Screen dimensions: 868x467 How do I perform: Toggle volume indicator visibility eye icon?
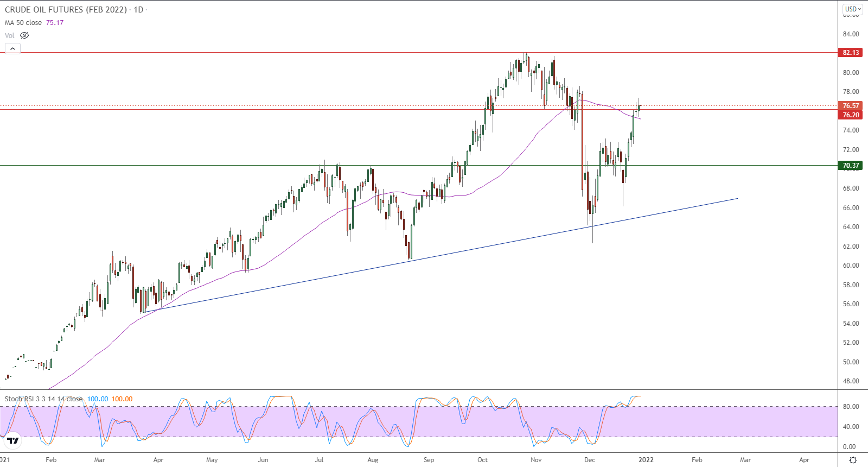[24, 35]
